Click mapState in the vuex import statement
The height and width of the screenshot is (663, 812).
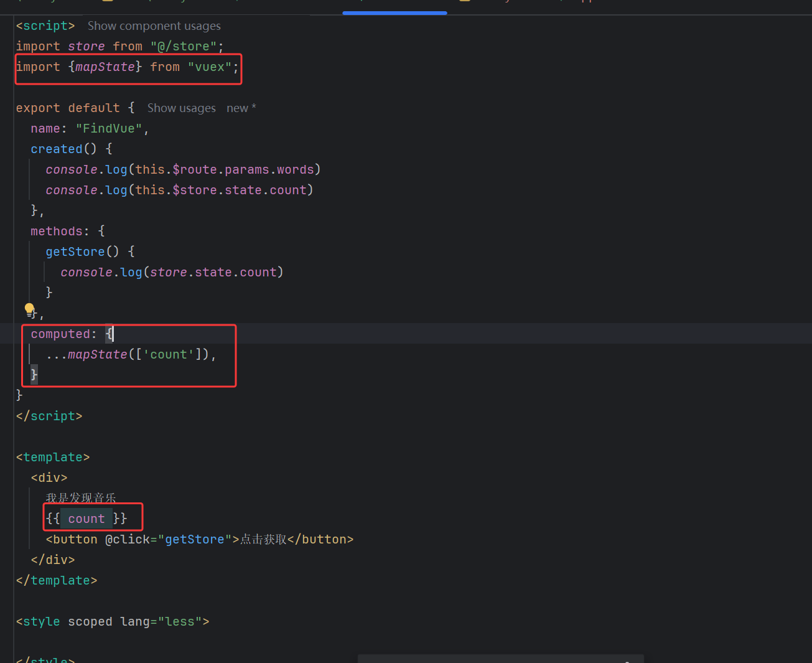pyautogui.click(x=105, y=67)
